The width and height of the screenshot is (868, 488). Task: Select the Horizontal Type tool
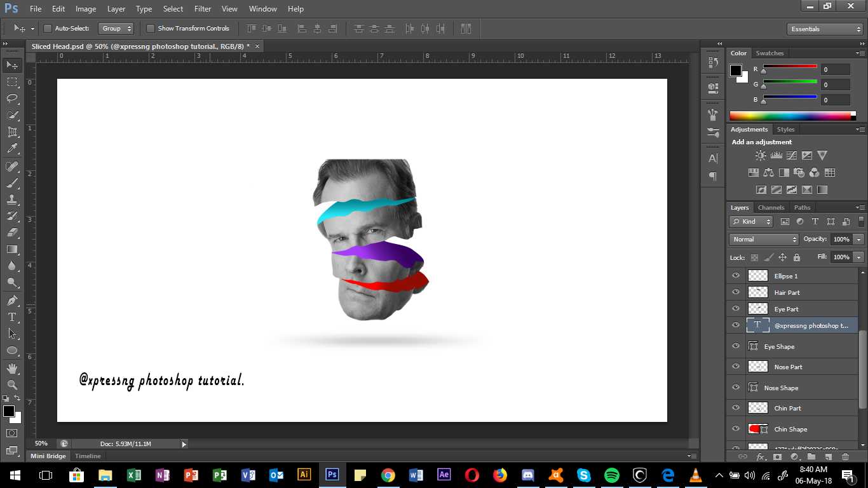point(12,316)
